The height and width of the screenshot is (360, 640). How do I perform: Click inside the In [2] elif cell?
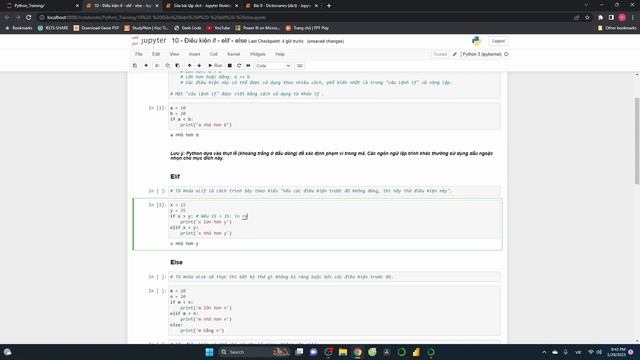(334, 219)
